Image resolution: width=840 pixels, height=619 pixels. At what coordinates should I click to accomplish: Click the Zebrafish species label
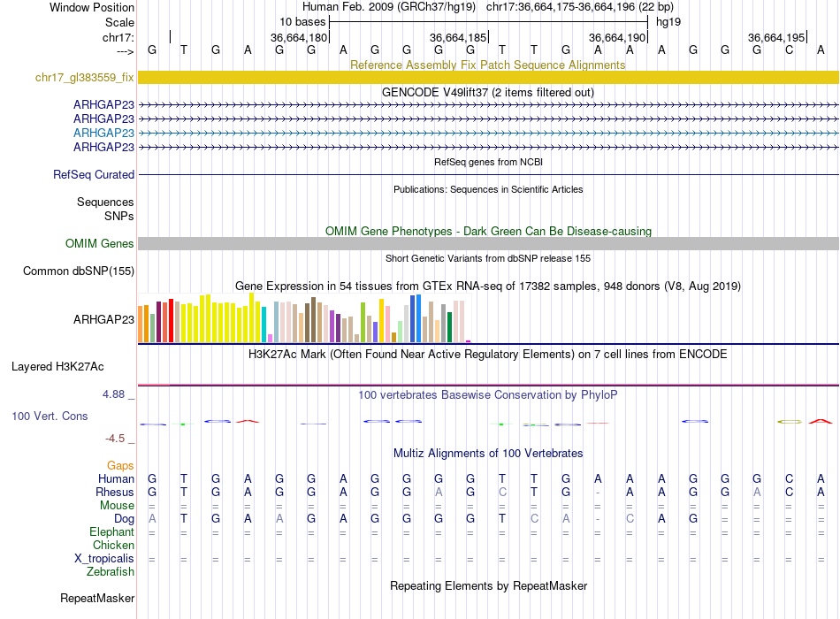click(x=111, y=572)
